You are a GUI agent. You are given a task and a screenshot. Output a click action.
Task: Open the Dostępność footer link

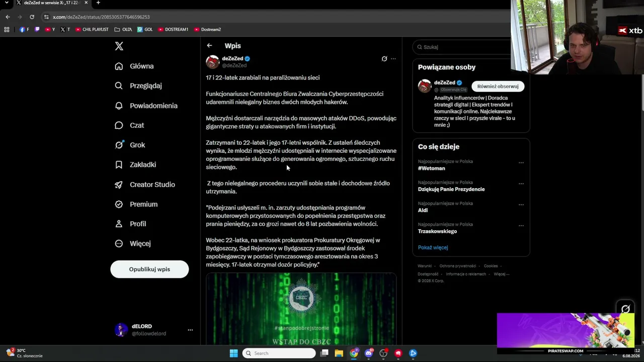point(428,274)
